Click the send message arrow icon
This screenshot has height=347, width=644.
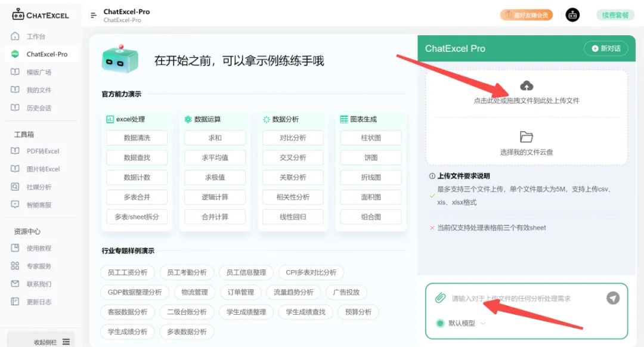coord(613,298)
